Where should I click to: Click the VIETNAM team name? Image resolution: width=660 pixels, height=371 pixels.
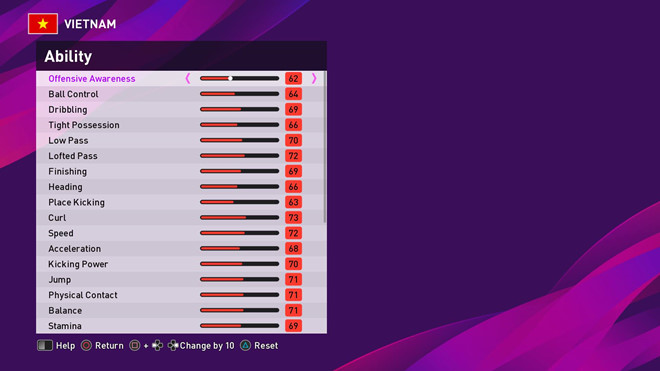point(90,24)
